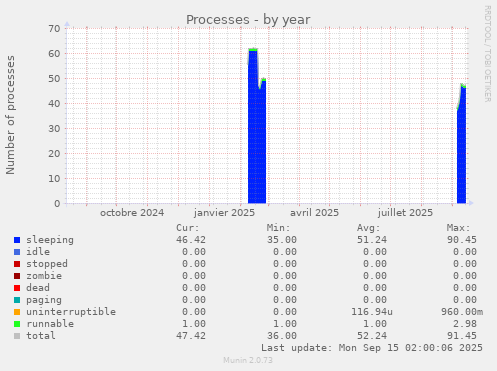The width and height of the screenshot is (497, 371).
Task: Click the orange uninterruptible legend swatch
Action: 17,312
